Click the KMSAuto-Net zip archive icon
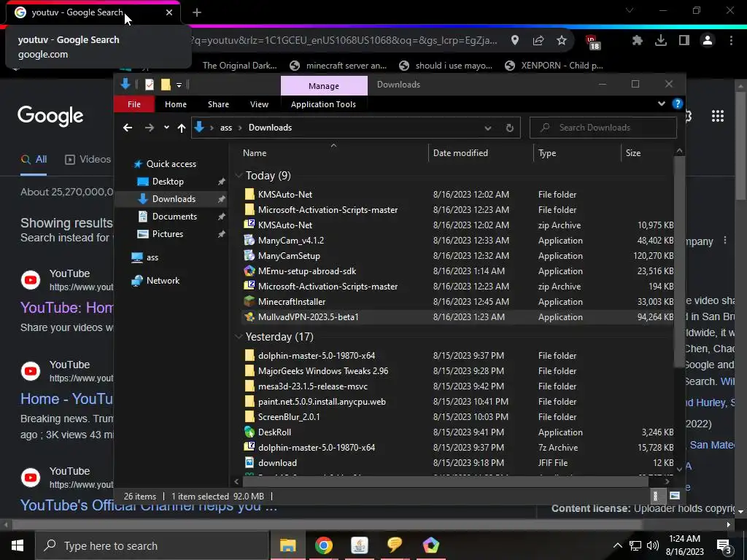Viewport: 747px width, 560px height. click(x=249, y=225)
